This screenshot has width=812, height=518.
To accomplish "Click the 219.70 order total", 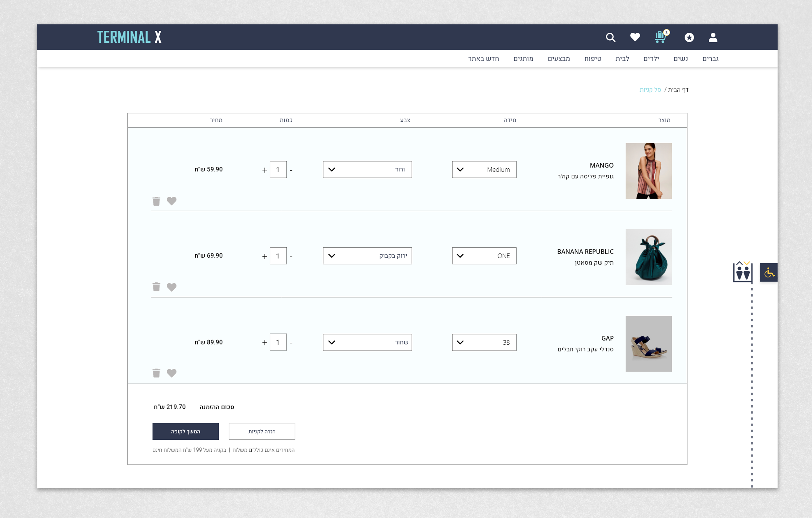I will tap(170, 407).
